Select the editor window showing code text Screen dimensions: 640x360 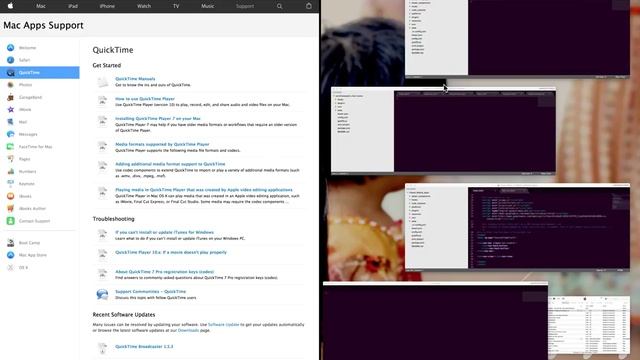pyautogui.click(x=518, y=228)
